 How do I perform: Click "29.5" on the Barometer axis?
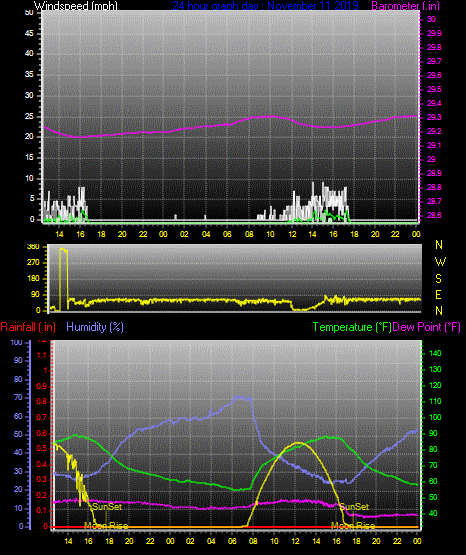click(x=434, y=89)
